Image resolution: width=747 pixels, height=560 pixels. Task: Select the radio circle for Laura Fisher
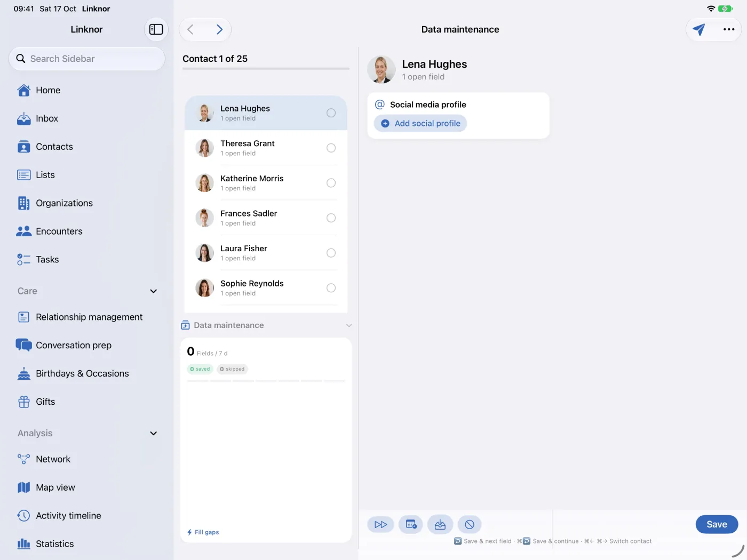pyautogui.click(x=331, y=253)
